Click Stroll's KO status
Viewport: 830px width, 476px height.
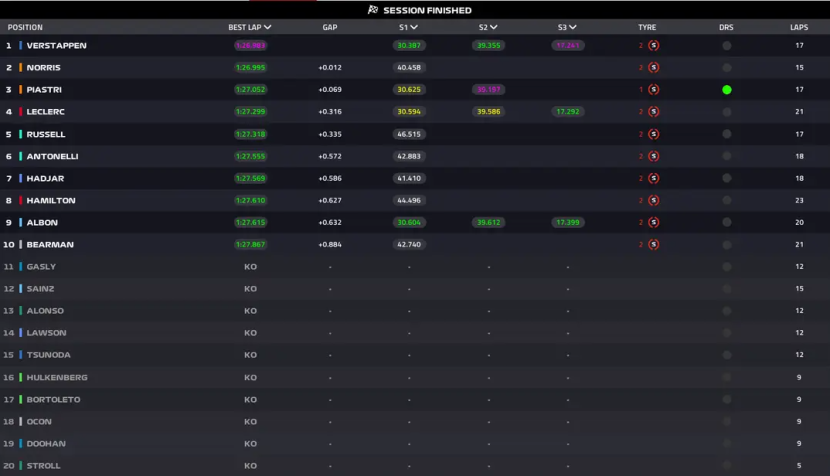pyautogui.click(x=250, y=466)
